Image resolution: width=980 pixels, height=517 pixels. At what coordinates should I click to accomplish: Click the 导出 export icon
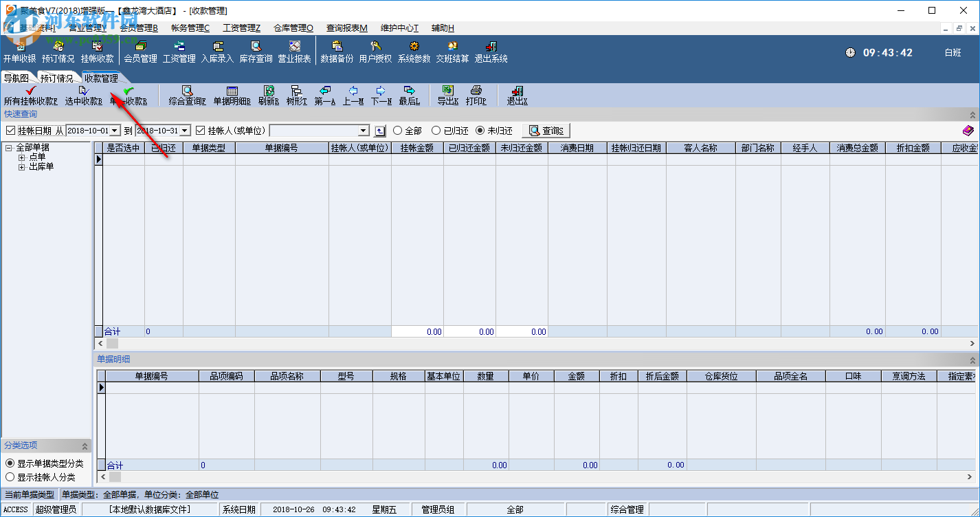(448, 96)
